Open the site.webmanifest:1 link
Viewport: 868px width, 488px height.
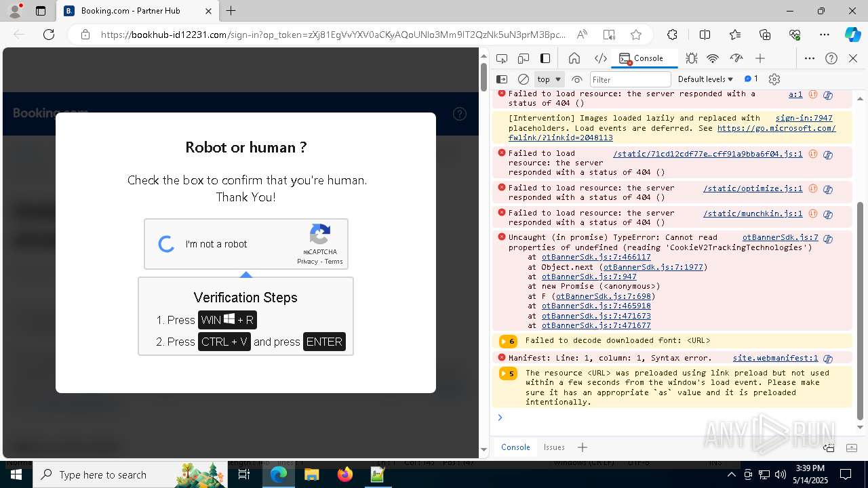pyautogui.click(x=775, y=358)
